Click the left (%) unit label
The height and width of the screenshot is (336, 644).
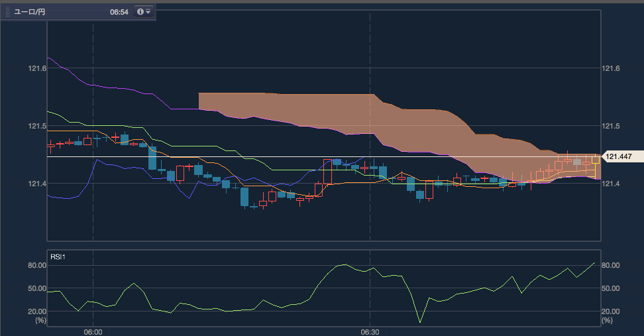(x=40, y=320)
